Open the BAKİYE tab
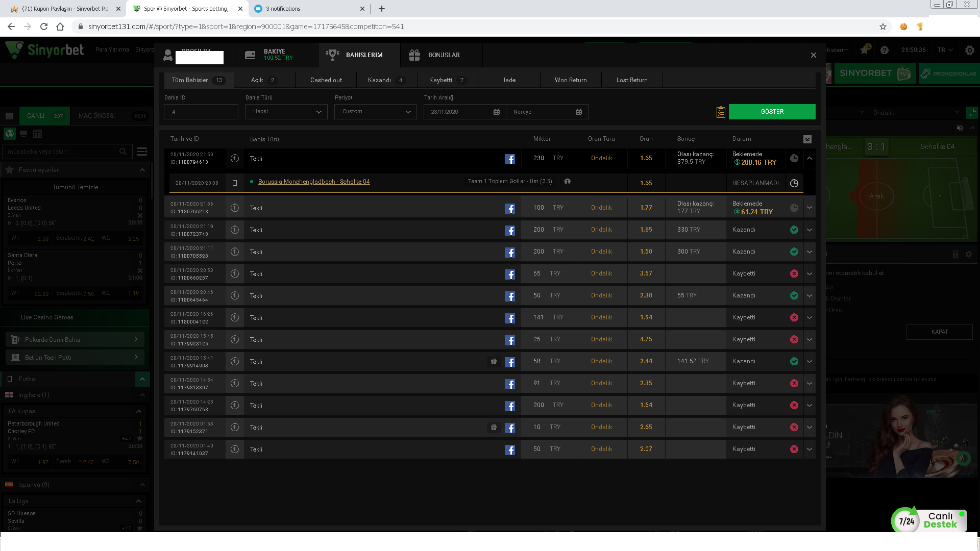This screenshot has width=980, height=551. click(x=277, y=55)
